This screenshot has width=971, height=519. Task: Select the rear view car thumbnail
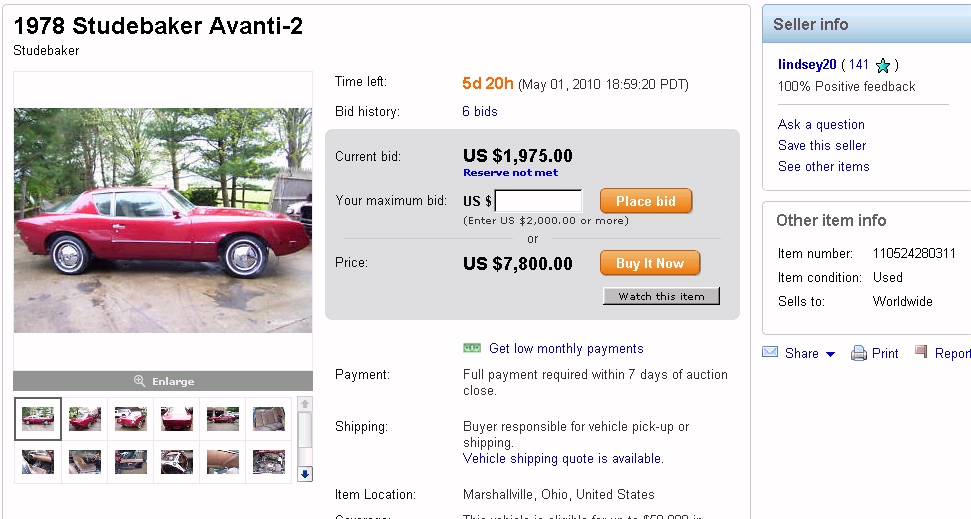(176, 418)
